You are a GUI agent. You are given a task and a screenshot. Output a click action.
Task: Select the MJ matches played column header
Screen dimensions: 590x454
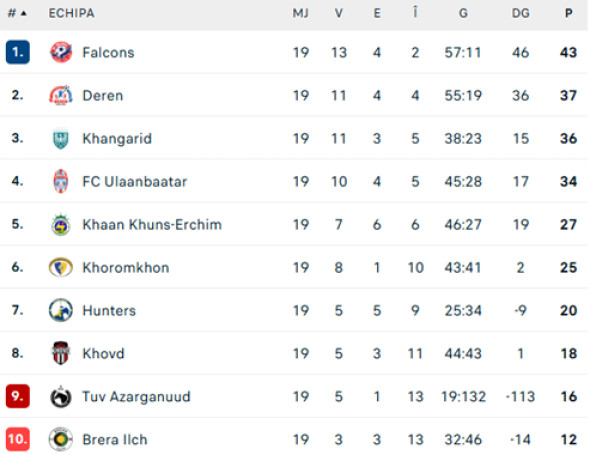pyautogui.click(x=301, y=14)
